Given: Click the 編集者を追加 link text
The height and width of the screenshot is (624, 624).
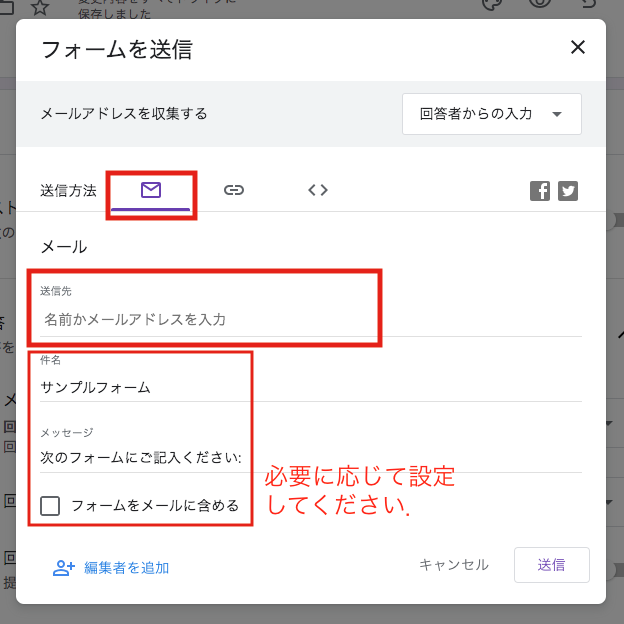Looking at the screenshot, I should [127, 568].
